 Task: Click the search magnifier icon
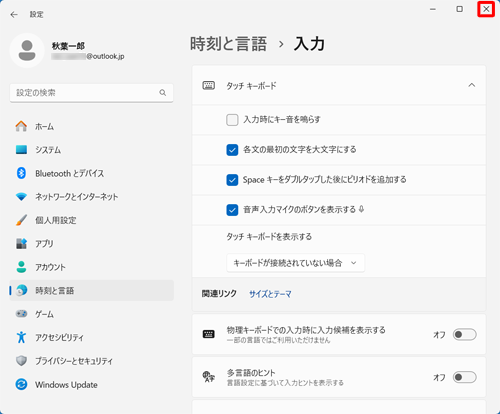pos(163,93)
